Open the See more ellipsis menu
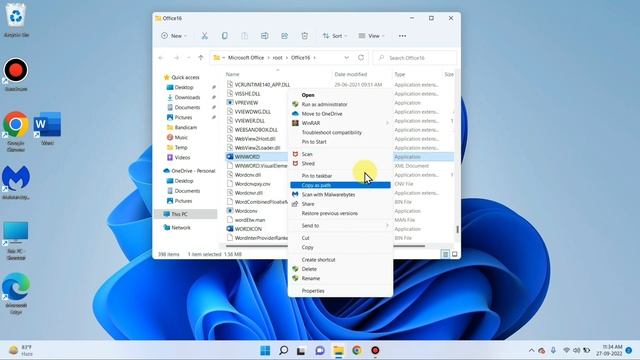 (402, 36)
